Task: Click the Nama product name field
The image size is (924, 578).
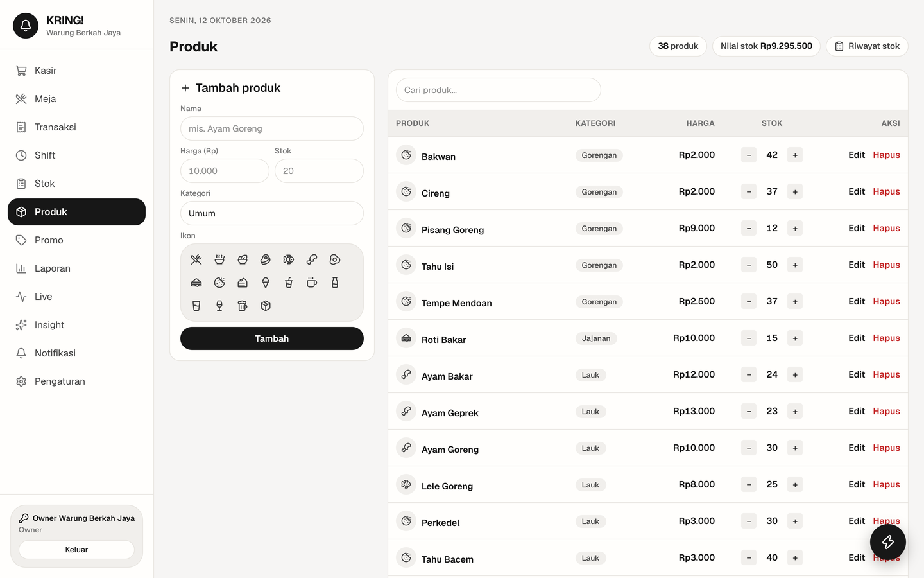Action: pos(272,128)
